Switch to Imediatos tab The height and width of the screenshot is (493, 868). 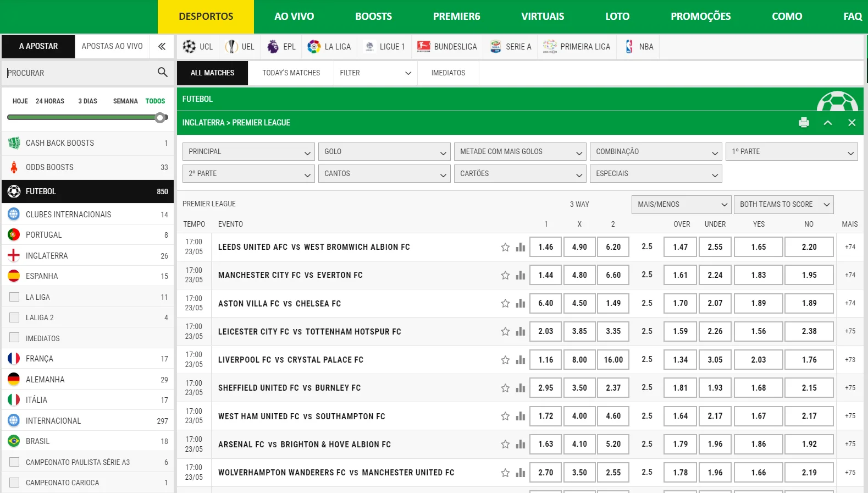[x=448, y=73]
